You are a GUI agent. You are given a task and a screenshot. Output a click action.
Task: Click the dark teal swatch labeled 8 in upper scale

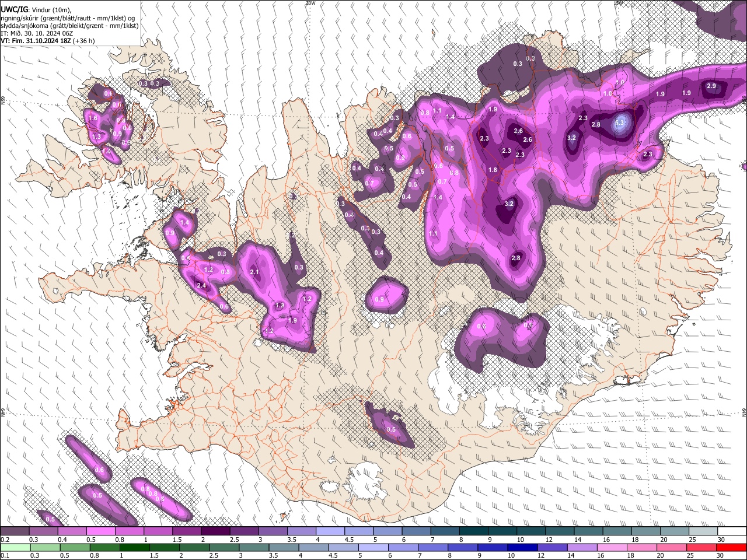[474, 531]
